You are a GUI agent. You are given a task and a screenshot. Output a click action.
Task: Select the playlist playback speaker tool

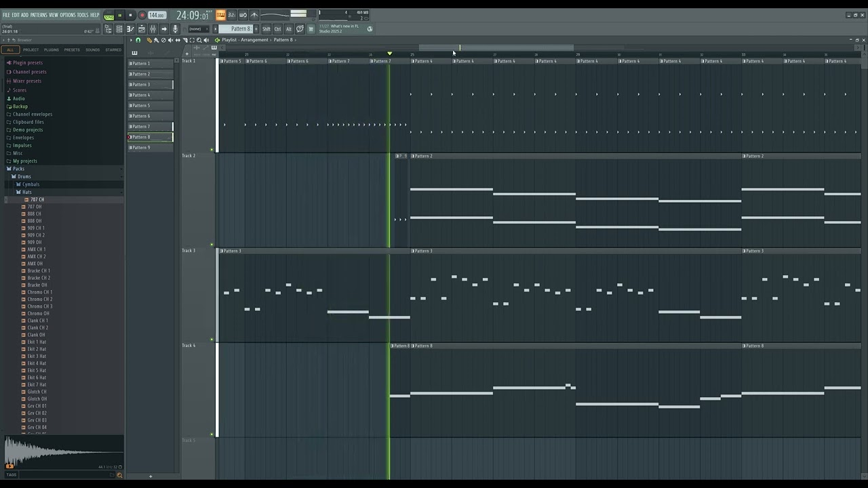[206, 40]
